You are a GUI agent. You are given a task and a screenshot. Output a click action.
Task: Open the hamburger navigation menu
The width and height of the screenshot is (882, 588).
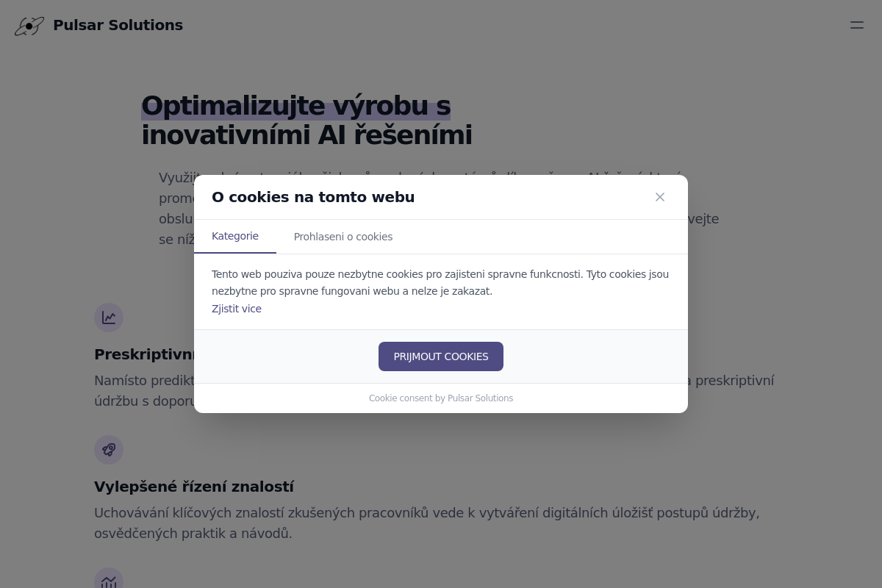click(x=856, y=25)
